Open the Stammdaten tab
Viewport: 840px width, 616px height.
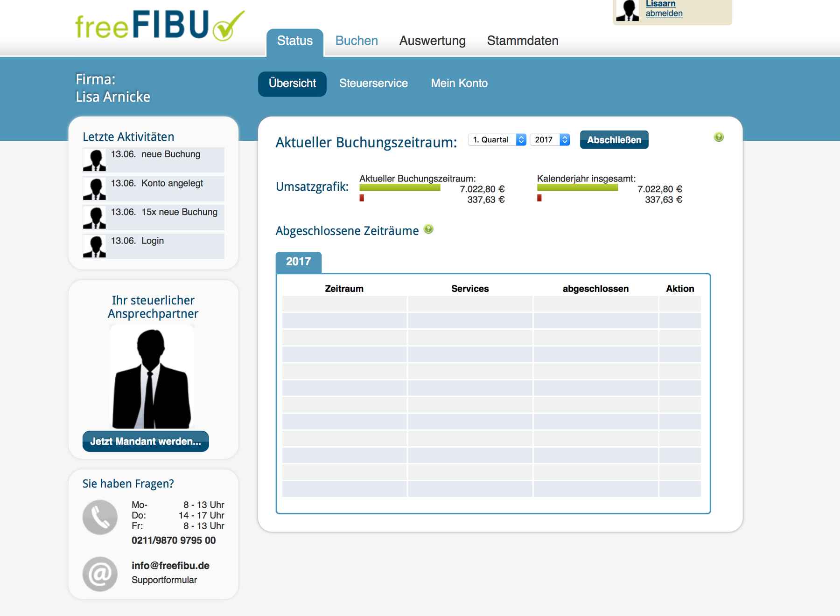(x=523, y=41)
